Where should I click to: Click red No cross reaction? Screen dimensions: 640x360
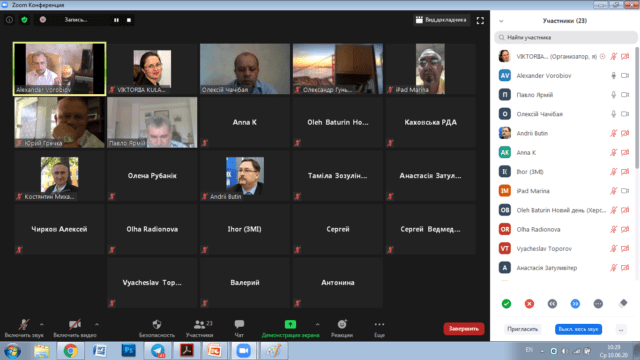pos(529,304)
